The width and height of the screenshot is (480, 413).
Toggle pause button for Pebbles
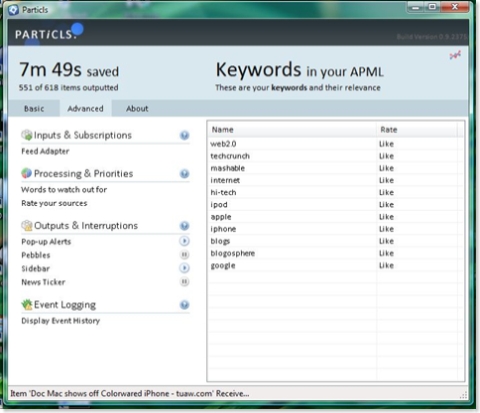tap(184, 255)
